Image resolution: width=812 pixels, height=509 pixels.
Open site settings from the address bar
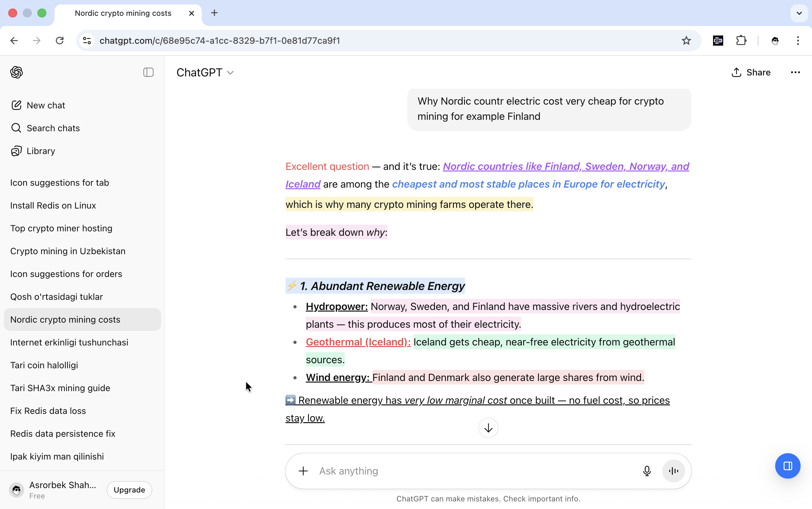[x=87, y=40]
